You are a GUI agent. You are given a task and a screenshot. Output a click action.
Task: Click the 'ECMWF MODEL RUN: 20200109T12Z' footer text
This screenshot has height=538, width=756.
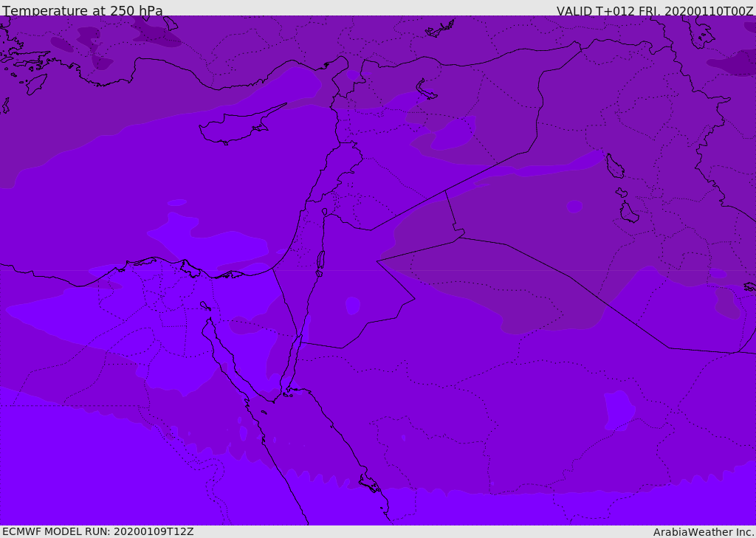98,531
